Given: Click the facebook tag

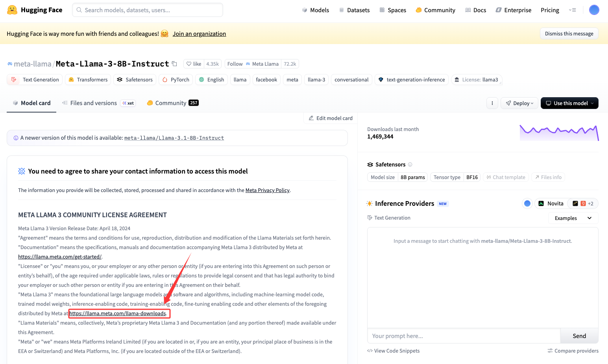Looking at the screenshot, I should click(266, 79).
